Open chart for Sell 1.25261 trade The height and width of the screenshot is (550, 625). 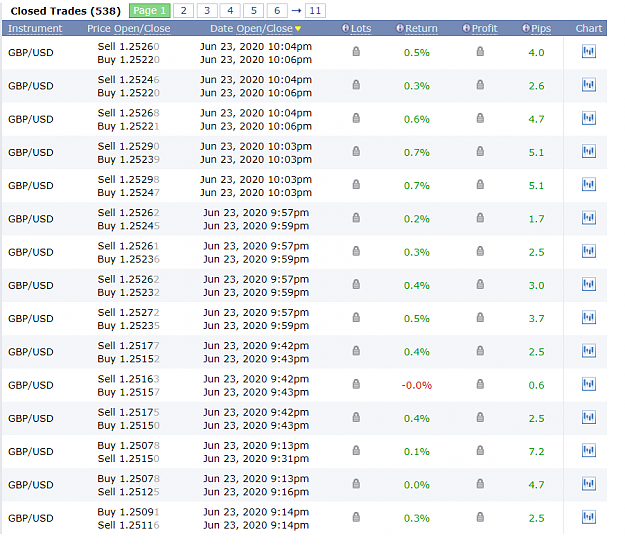(589, 251)
